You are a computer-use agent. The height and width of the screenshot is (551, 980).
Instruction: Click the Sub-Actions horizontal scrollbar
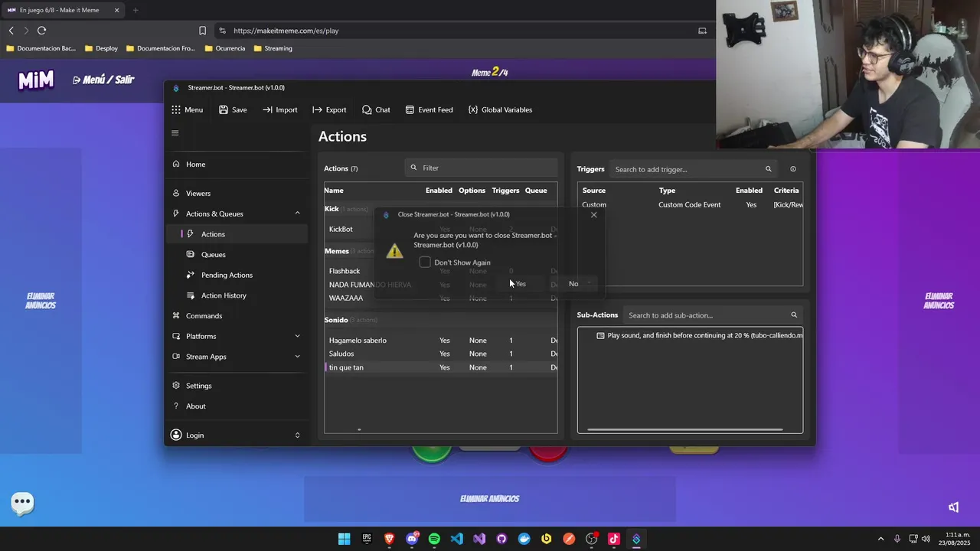click(x=684, y=429)
